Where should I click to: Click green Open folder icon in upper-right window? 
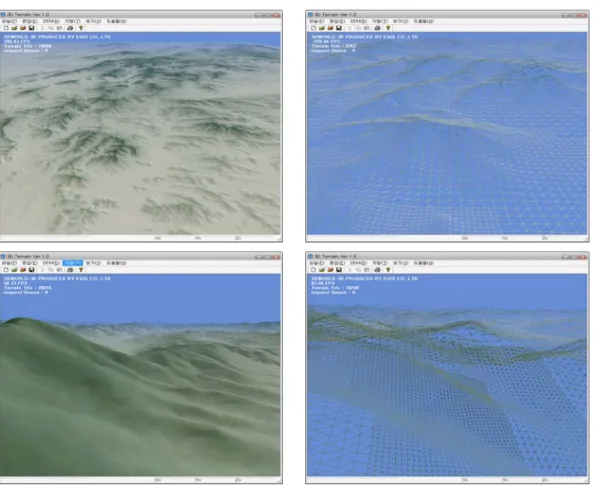(322, 28)
